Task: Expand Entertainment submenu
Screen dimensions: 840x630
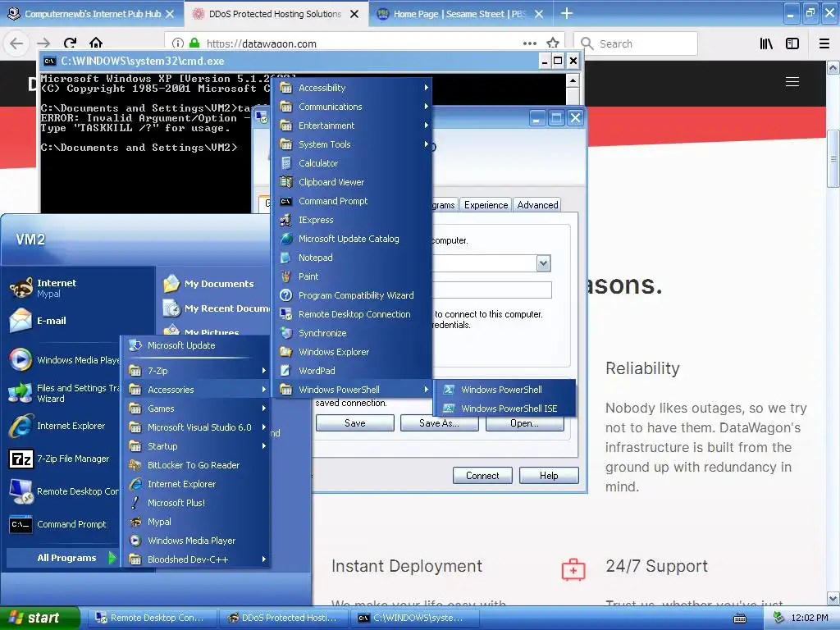Action: [x=354, y=126]
